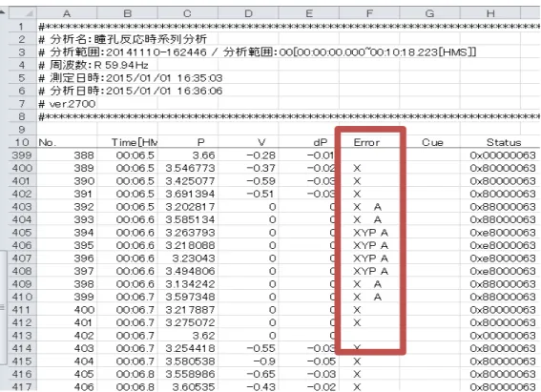This screenshot has height=392, width=541.
Task: Select row header 10
Action: (x=23, y=142)
